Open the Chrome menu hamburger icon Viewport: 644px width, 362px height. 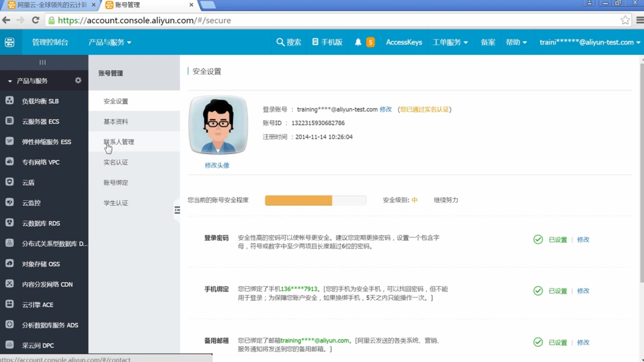[639, 20]
